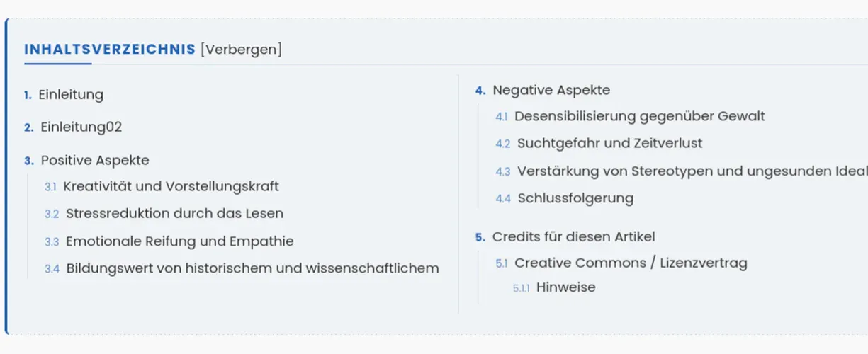Select Stressreduktion durch das Lesen entry
This screenshot has height=354, width=868.
tap(174, 213)
